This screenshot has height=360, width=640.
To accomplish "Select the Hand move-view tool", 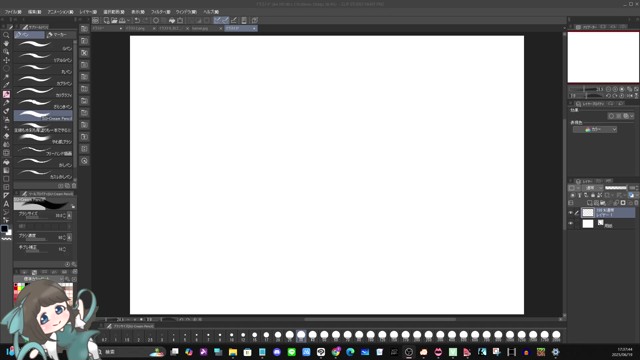I will [x=6, y=43].
